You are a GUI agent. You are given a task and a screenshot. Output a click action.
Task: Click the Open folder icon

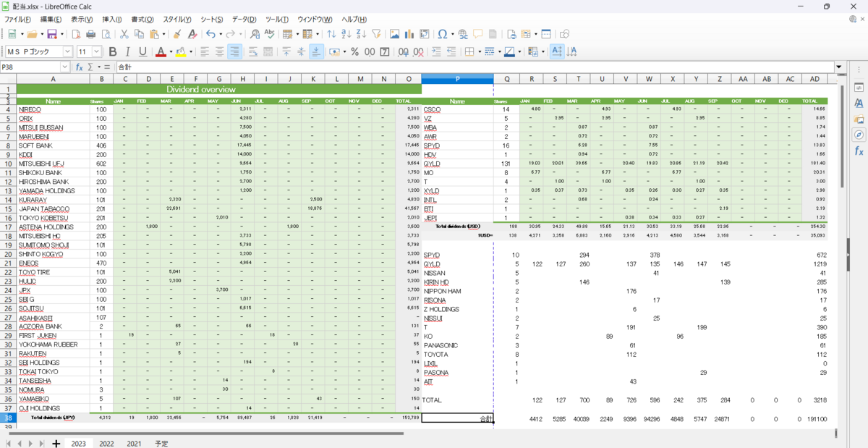click(32, 34)
